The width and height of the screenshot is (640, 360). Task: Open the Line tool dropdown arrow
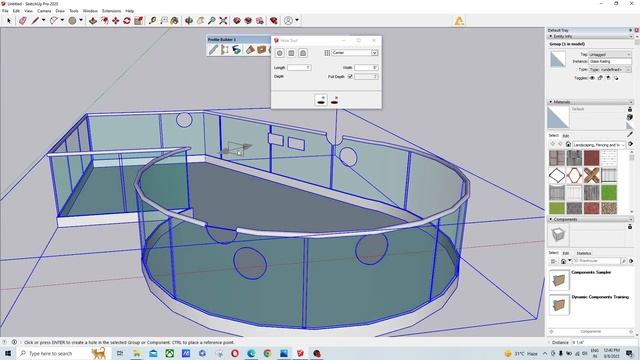tap(43, 20)
